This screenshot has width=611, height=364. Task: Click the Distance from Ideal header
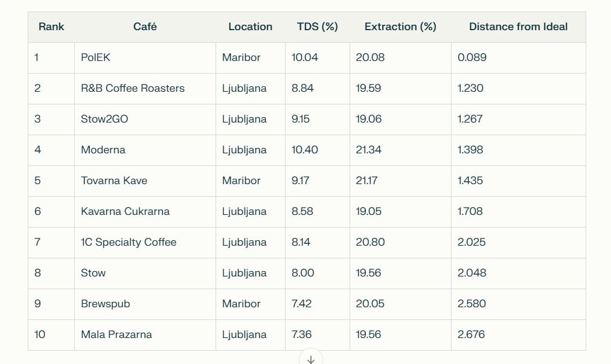click(x=518, y=27)
